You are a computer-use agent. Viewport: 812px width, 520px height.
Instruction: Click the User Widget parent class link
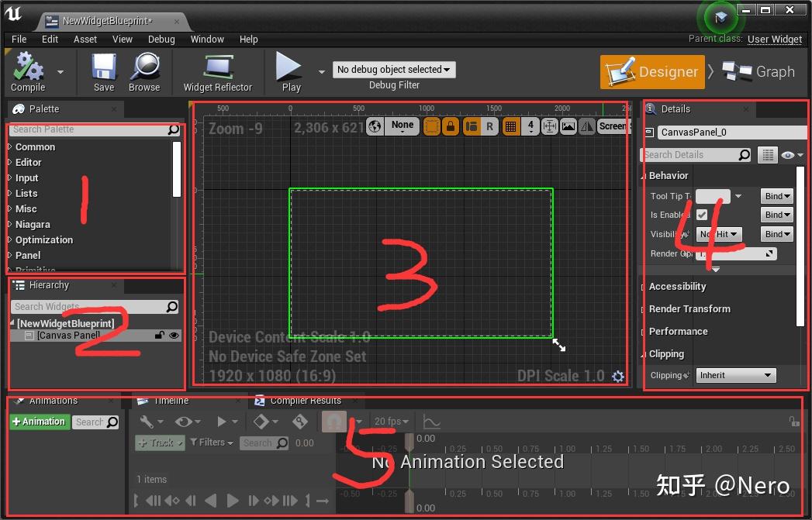tap(775, 40)
